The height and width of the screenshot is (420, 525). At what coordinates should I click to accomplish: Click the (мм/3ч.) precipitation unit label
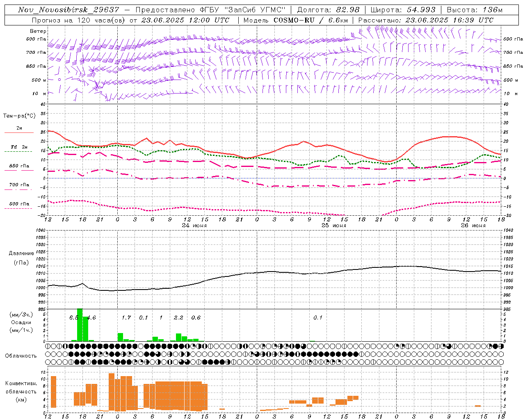point(21,315)
